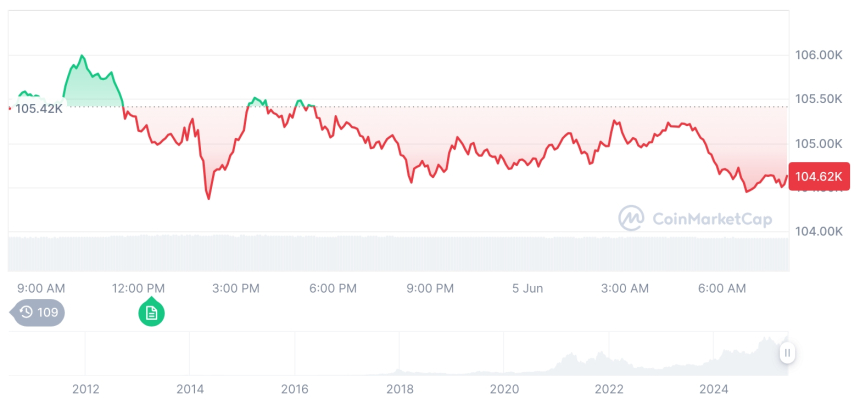Image resolution: width=860 pixels, height=401 pixels.
Task: Click the 104.00K price axis label
Action: [x=818, y=231]
